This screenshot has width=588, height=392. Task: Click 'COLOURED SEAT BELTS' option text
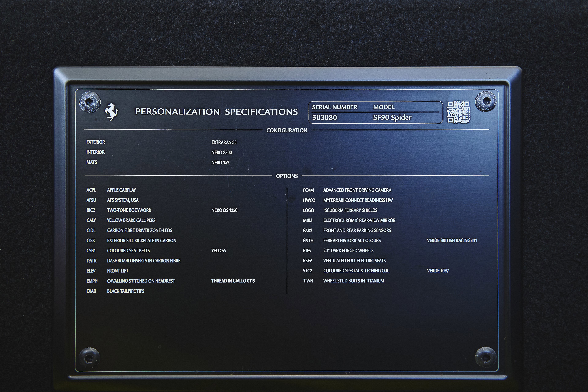[x=128, y=251]
